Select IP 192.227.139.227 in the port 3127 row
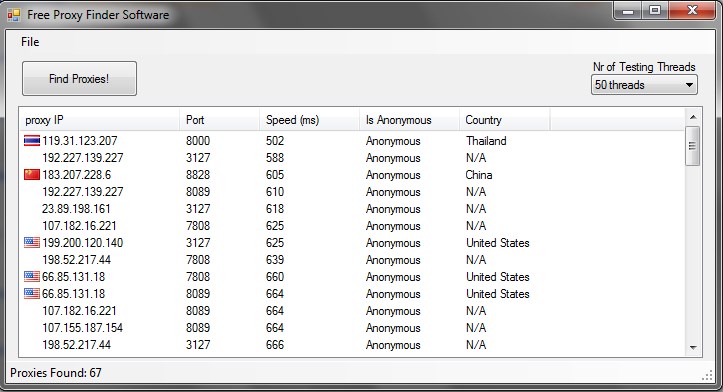 [83, 158]
